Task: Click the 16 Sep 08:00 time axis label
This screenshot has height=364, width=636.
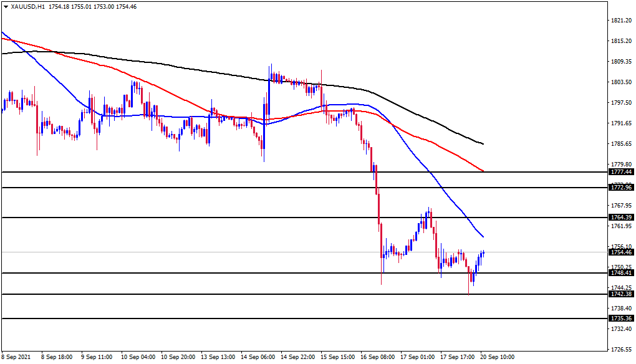Action: coord(377,357)
